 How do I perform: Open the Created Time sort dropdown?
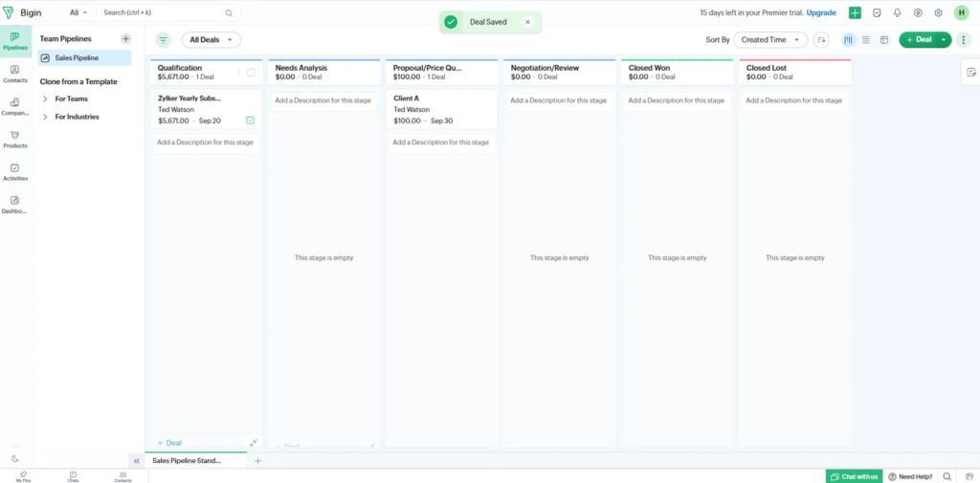pyautogui.click(x=770, y=39)
